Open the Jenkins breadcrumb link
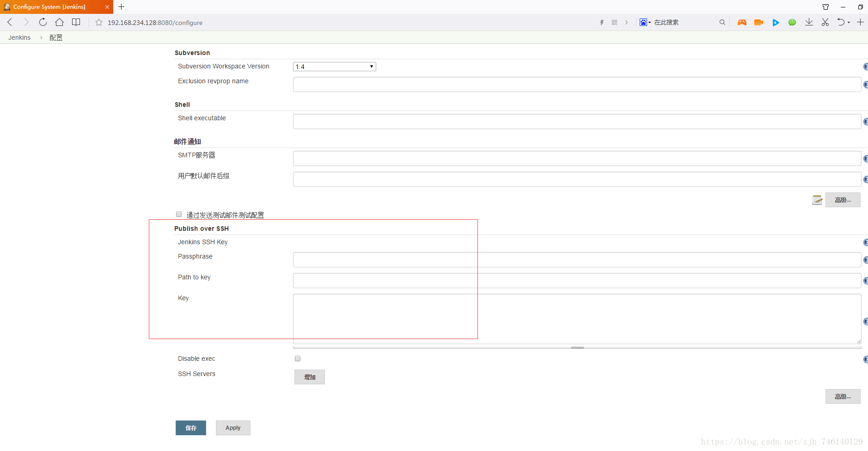Viewport: 868px width, 451px height. tap(19, 37)
